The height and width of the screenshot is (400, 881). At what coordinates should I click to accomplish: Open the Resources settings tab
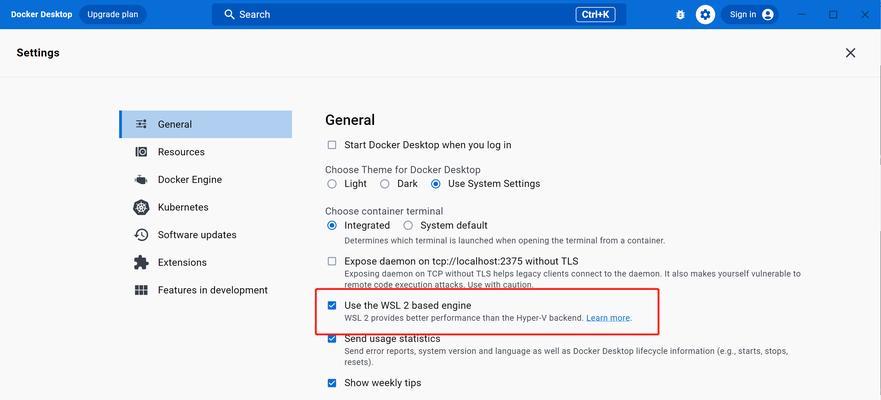206,152
